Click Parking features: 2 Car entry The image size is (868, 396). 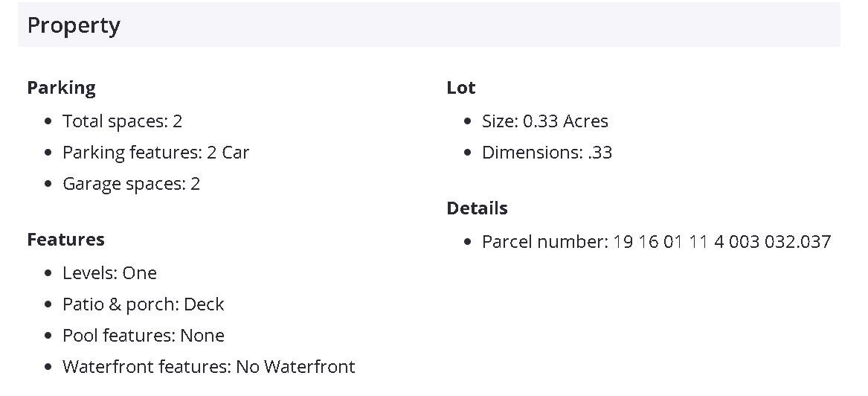[x=155, y=153]
